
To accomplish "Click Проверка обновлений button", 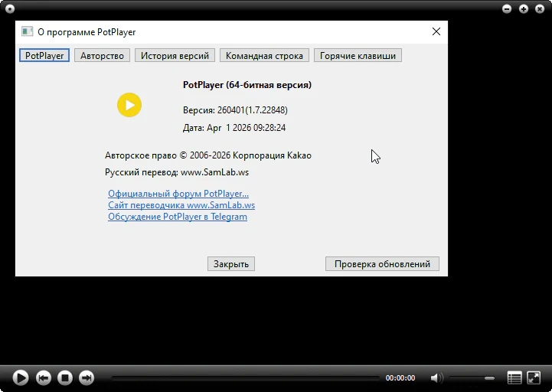I will (382, 264).
